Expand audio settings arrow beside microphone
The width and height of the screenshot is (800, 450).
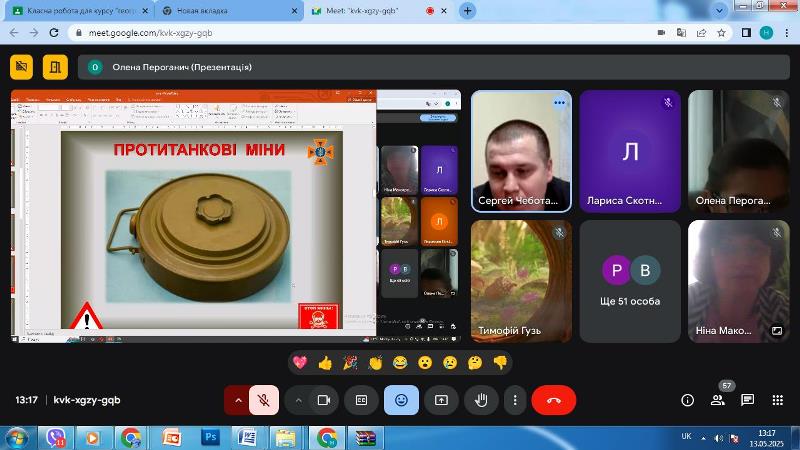pyautogui.click(x=238, y=400)
